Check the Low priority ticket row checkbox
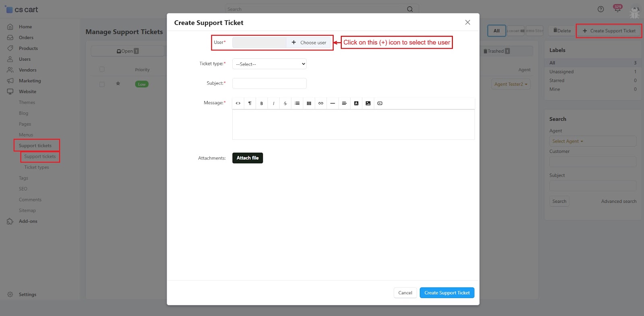The height and width of the screenshot is (316, 644). coord(102,84)
